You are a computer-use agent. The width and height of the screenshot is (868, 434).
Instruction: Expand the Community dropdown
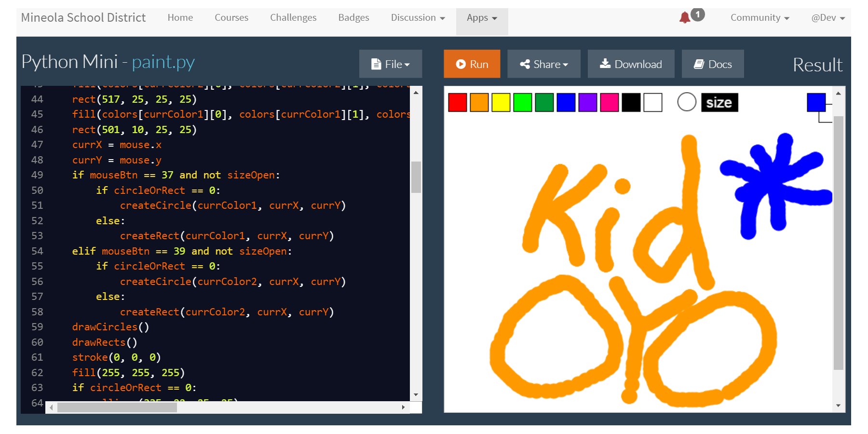[759, 18]
